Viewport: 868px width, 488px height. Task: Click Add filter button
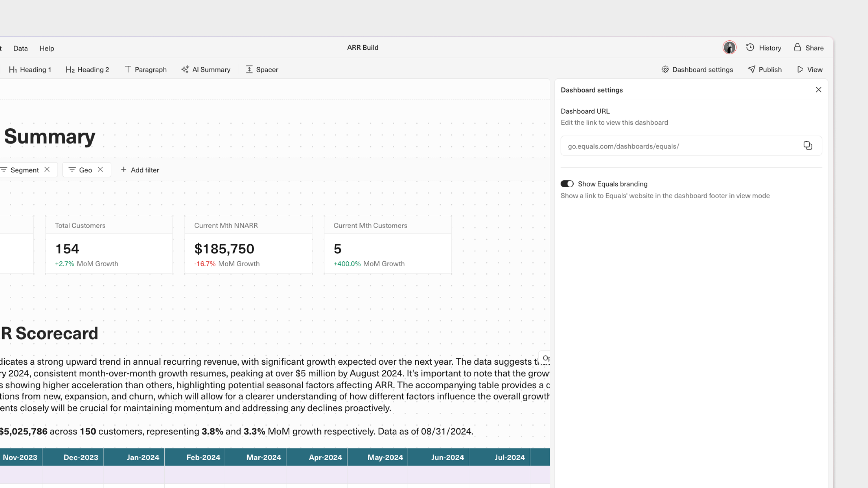pyautogui.click(x=140, y=170)
